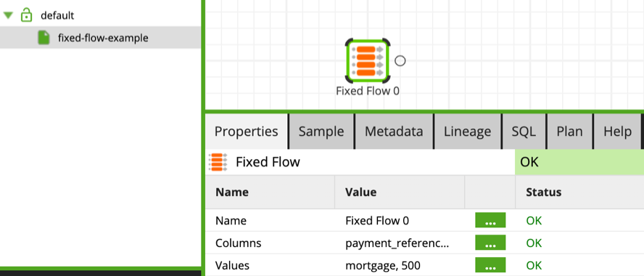The width and height of the screenshot is (644, 276).
Task: Click the OK status in the Columns row
Action: (x=534, y=243)
